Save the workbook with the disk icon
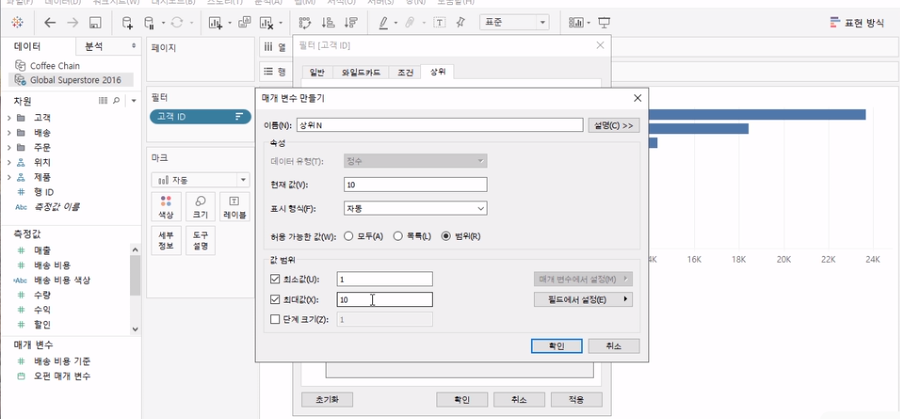The height and width of the screenshot is (419, 900). 95,23
